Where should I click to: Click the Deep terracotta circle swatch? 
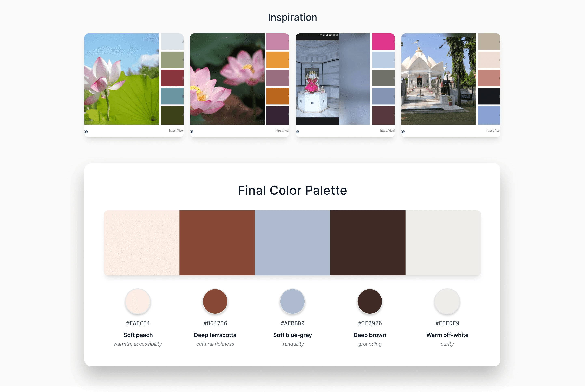click(215, 301)
